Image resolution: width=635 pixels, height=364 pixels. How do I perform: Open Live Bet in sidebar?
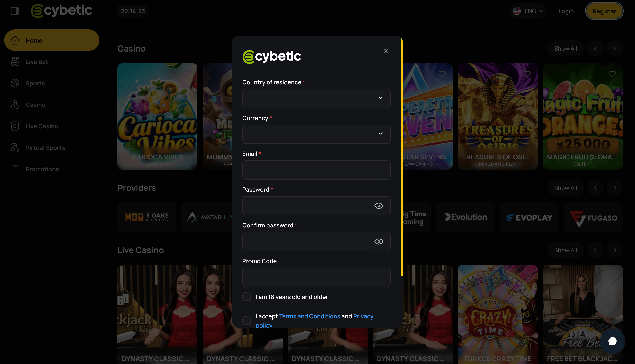point(52,62)
